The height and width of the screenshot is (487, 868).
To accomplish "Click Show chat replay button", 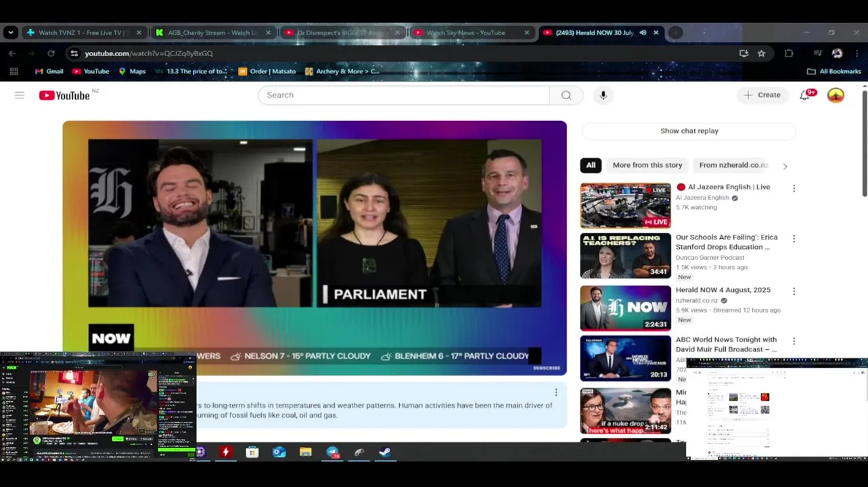I will tap(689, 131).
